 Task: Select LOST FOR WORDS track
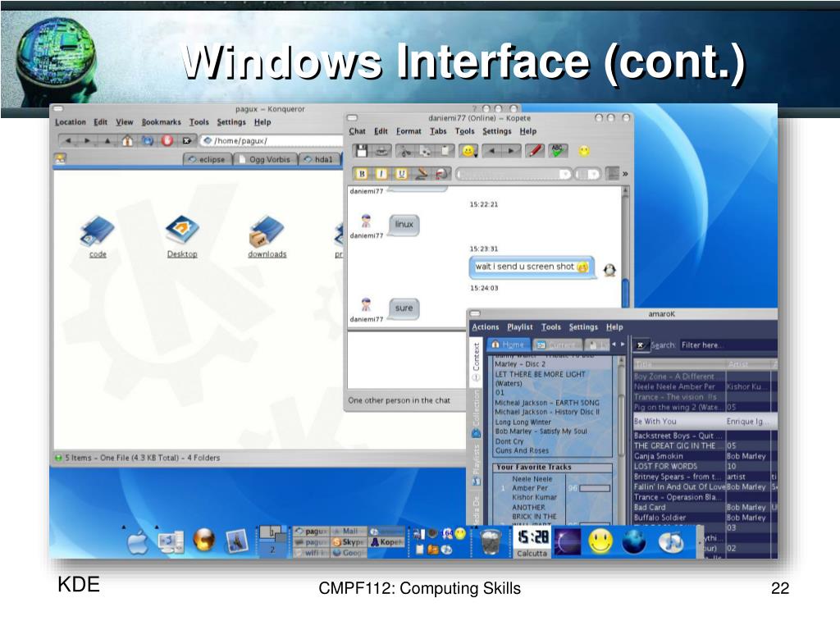click(705, 466)
